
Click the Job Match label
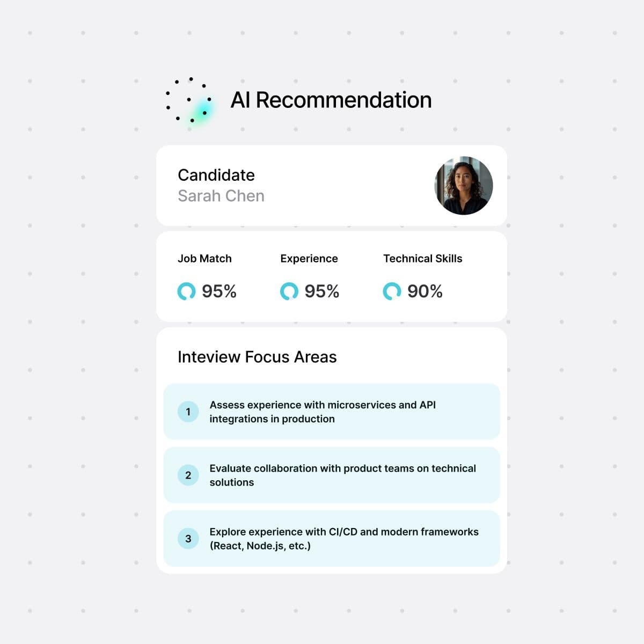(x=204, y=259)
